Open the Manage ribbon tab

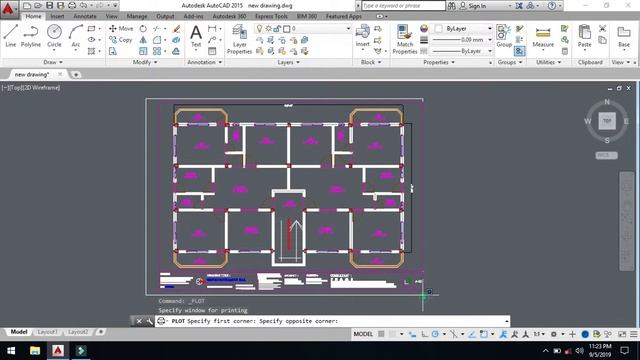click(137, 16)
